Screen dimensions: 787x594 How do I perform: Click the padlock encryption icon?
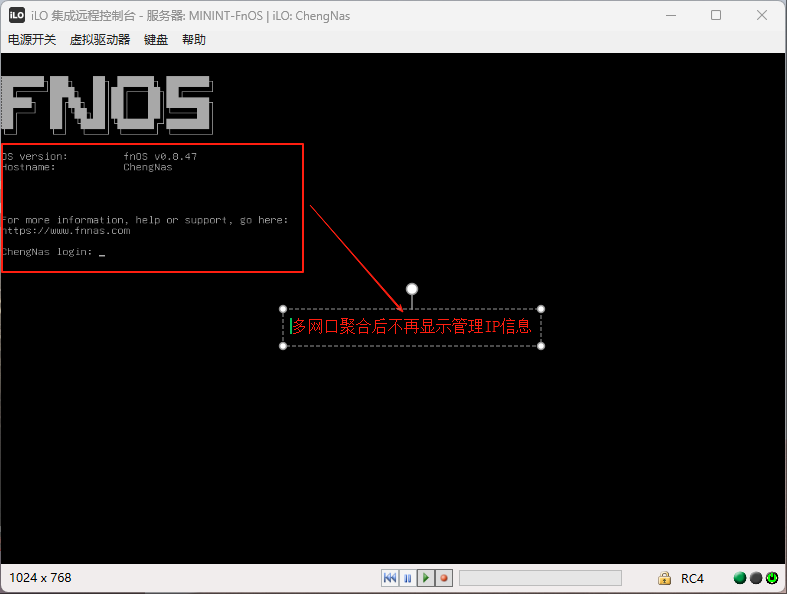[664, 578]
